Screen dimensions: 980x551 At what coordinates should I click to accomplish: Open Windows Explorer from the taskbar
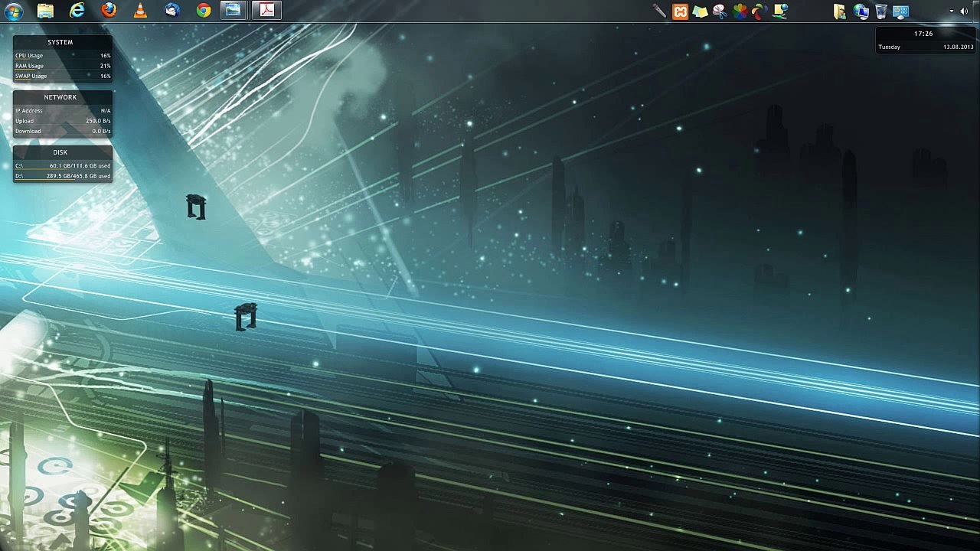(x=45, y=11)
